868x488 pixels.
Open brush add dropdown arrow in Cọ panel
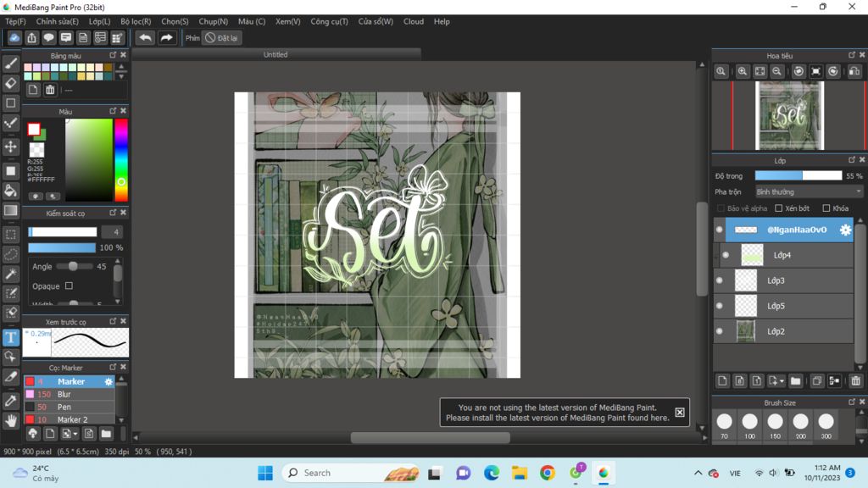tap(75, 434)
